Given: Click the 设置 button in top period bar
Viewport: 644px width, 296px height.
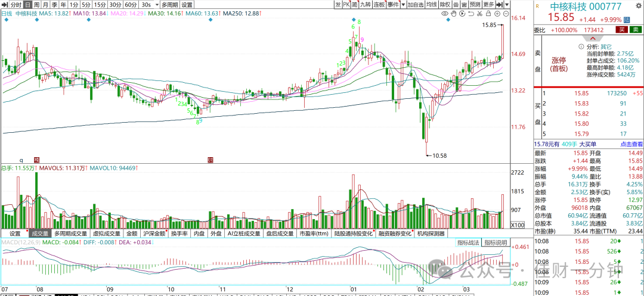Looking at the screenshot, I should (x=187, y=5).
